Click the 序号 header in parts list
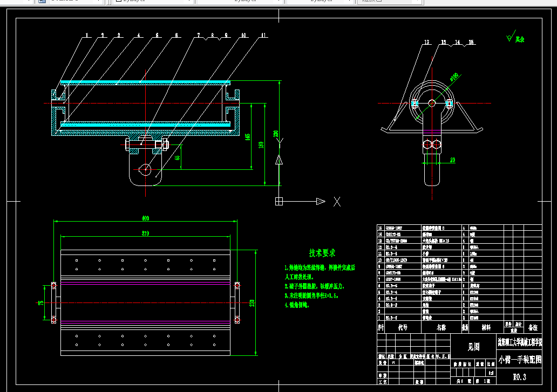This screenshot has height=392, width=557. pos(381,327)
